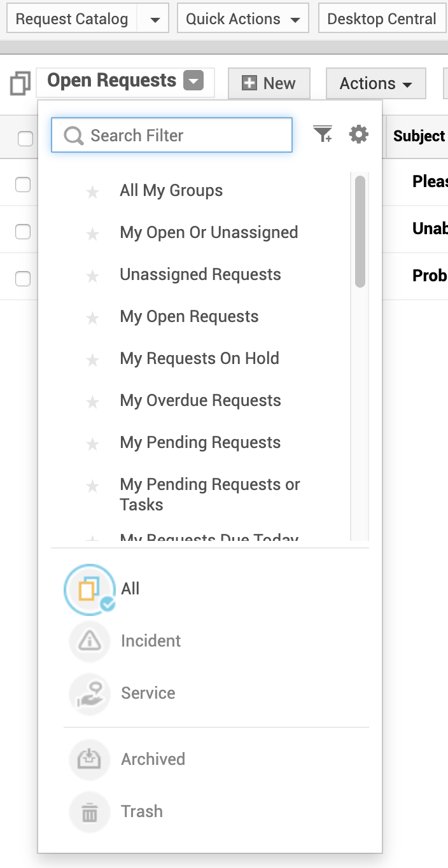Open the Actions dropdown menu
Screen dimensions: 448x868
(x=375, y=83)
